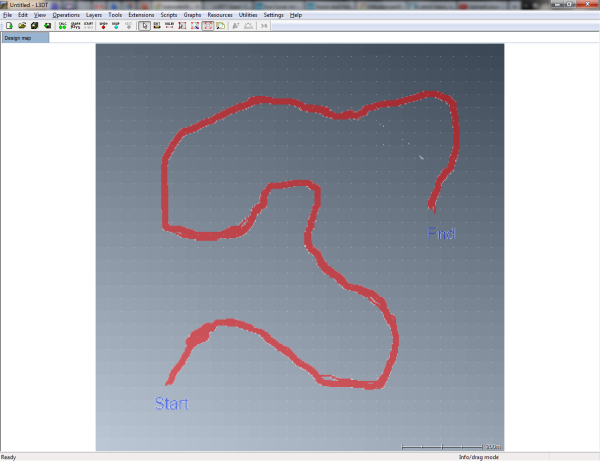The height and width of the screenshot is (461, 600).
Task: Click the New project icon
Action: coord(8,26)
